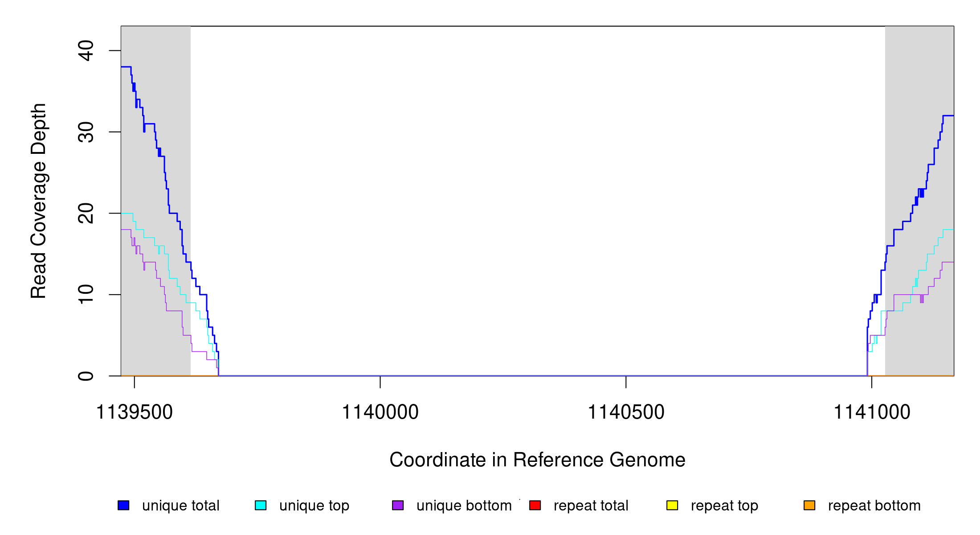
Task: Click the 'unique bottom' legend text
Action: pos(464,506)
